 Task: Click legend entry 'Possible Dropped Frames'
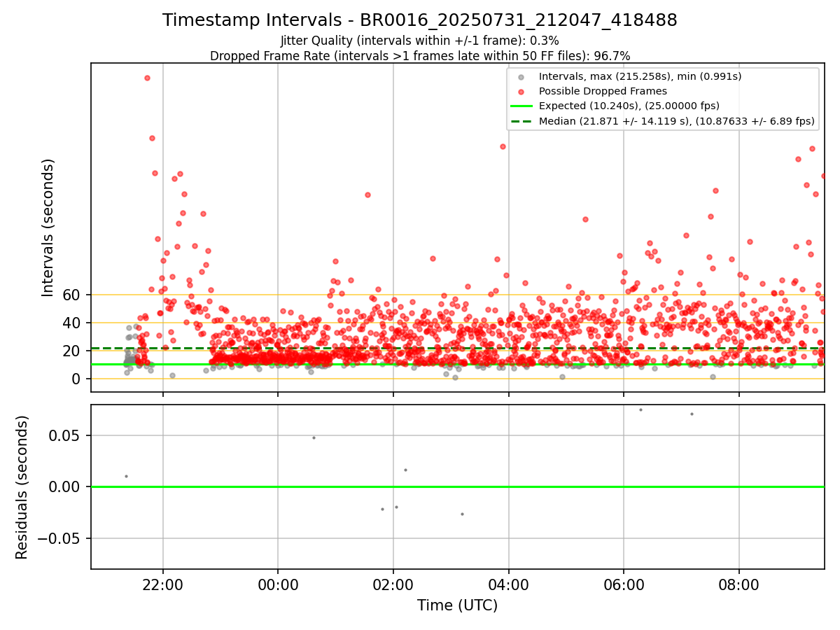click(x=603, y=91)
